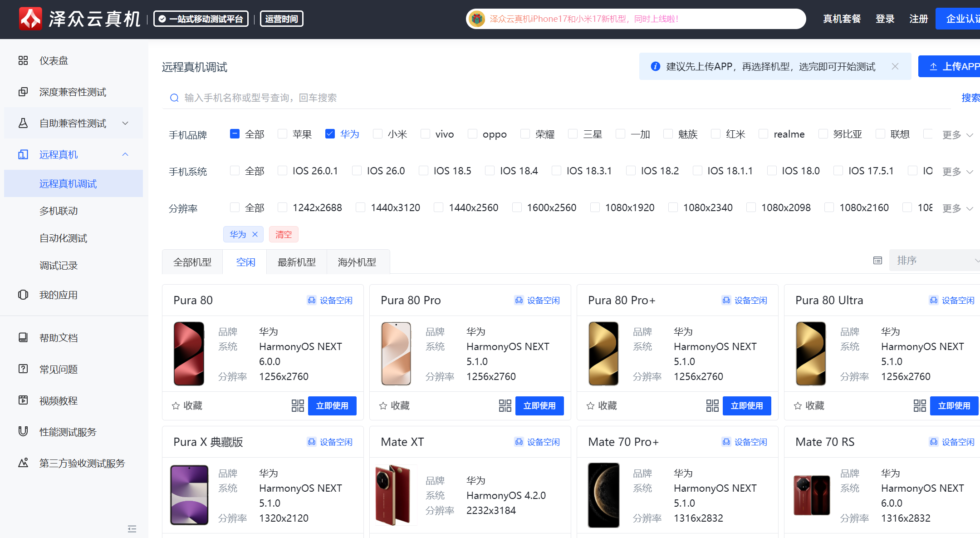Open the 多机联动 sidebar item
The height and width of the screenshot is (538, 980).
click(x=59, y=211)
